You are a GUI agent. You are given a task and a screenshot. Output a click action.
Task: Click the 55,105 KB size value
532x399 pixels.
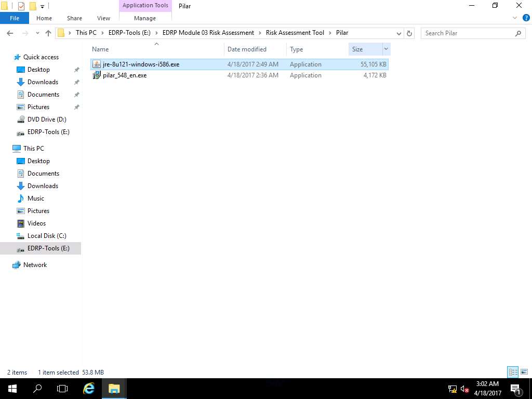[373, 64]
